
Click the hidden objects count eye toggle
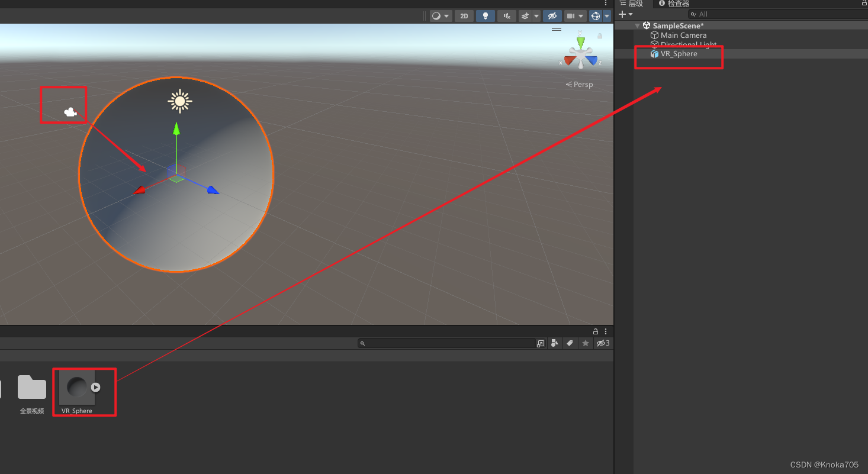(x=602, y=343)
